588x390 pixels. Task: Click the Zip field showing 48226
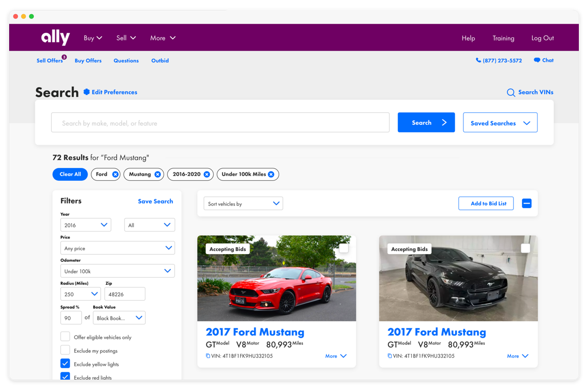pos(125,294)
